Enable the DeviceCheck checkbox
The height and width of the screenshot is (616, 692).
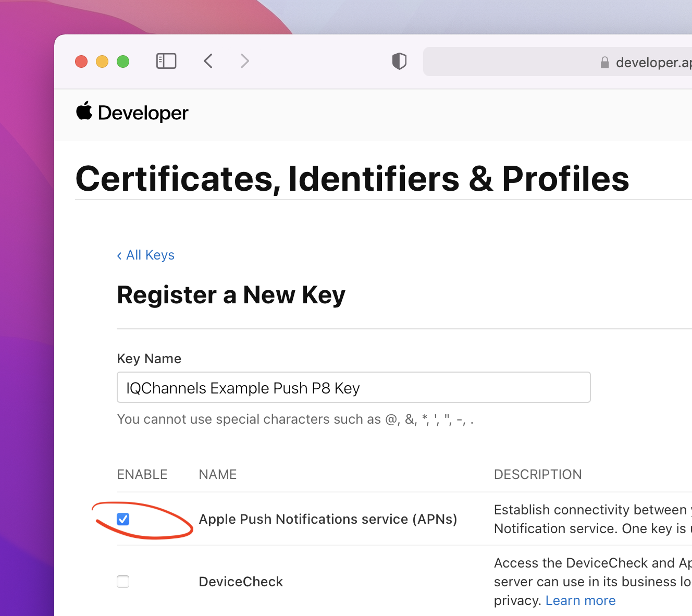click(x=123, y=582)
